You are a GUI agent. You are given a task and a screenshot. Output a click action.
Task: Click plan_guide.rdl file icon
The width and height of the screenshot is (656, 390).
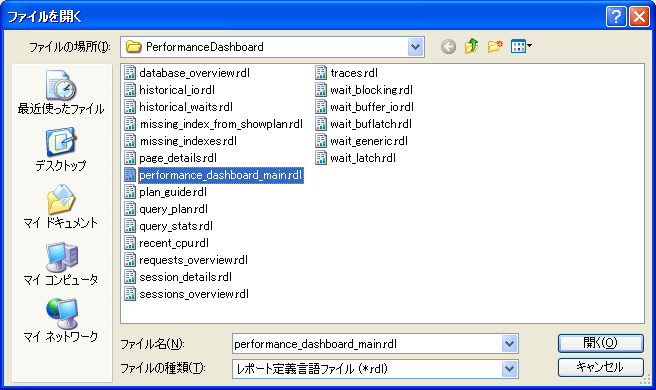(130, 192)
